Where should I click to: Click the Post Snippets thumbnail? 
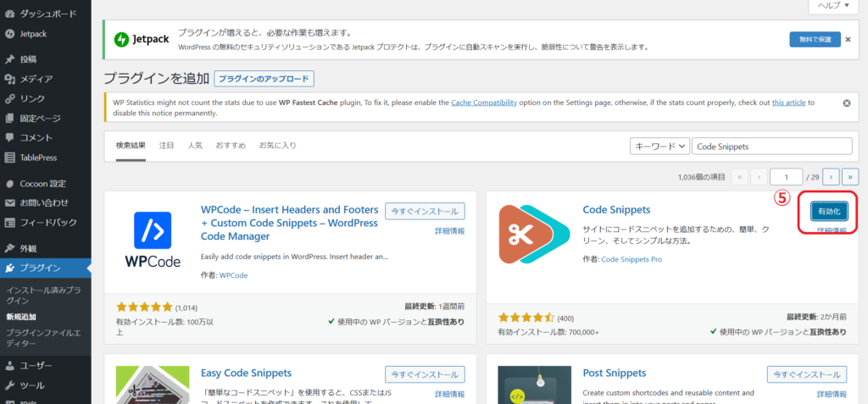[534, 385]
